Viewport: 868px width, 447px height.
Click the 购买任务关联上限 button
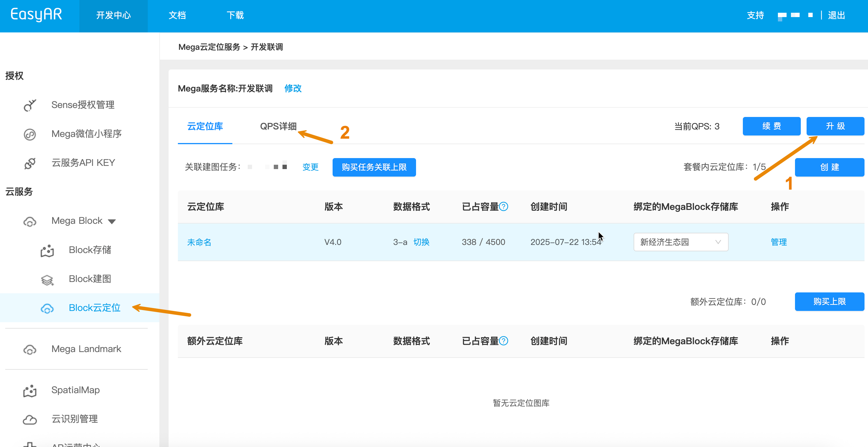coord(374,167)
